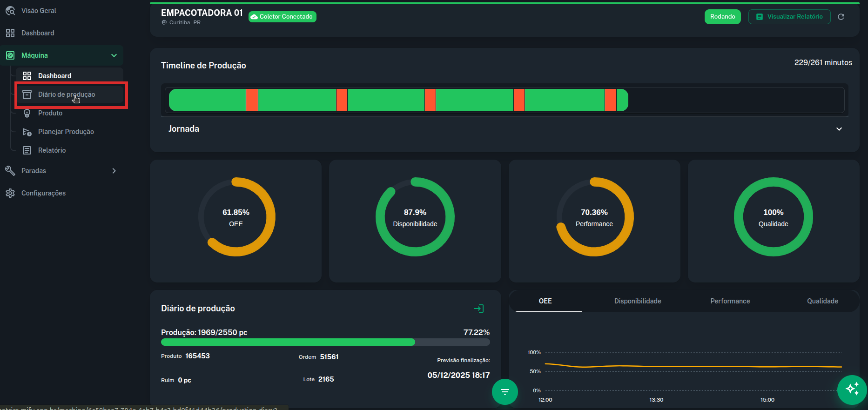Open Diário de produção in sidebar
The image size is (868, 410).
[x=67, y=94]
